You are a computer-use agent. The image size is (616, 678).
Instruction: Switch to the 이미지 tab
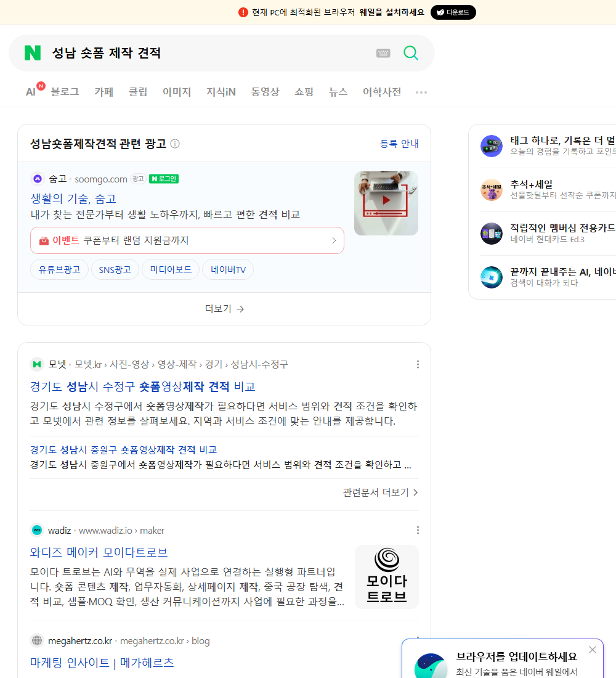tap(177, 92)
